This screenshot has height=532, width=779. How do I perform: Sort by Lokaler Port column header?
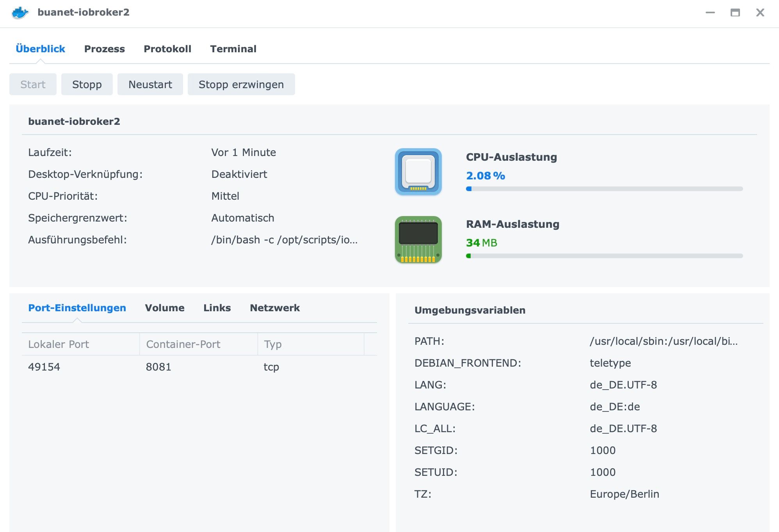pyautogui.click(x=80, y=344)
